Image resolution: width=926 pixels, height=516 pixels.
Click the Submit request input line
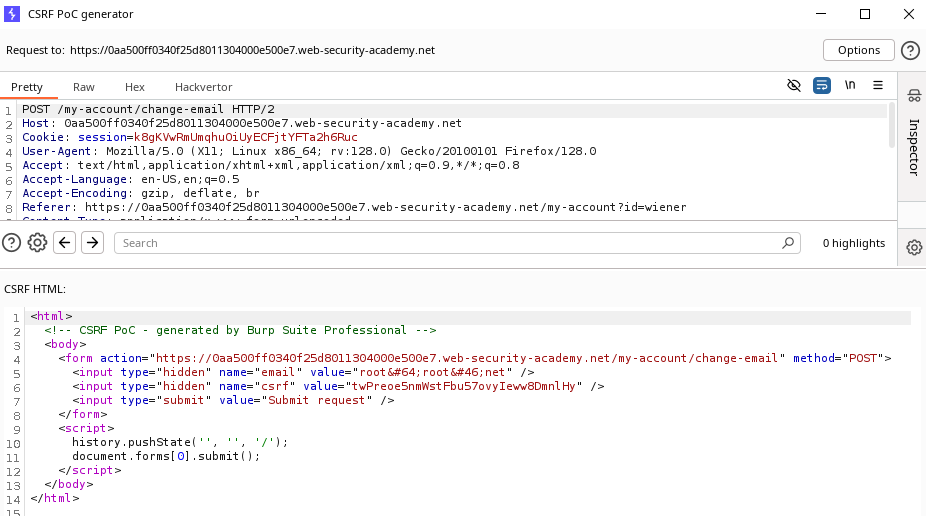point(233,400)
